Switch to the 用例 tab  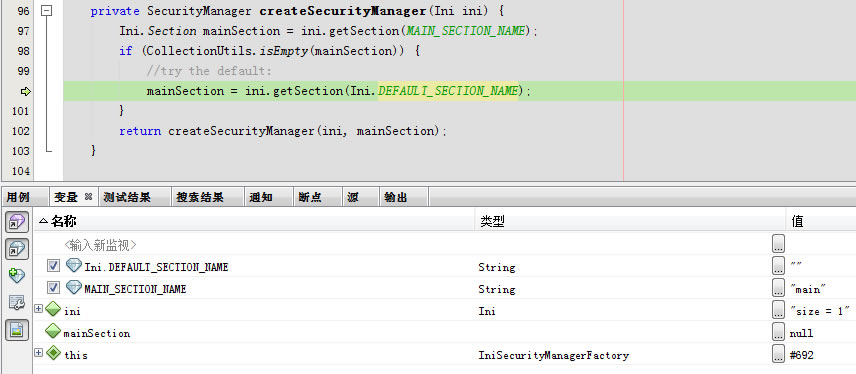click(18, 197)
